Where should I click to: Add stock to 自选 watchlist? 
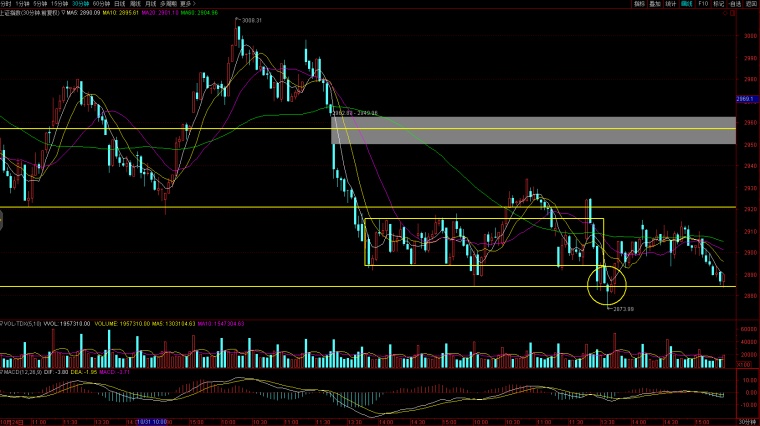[x=735, y=3]
